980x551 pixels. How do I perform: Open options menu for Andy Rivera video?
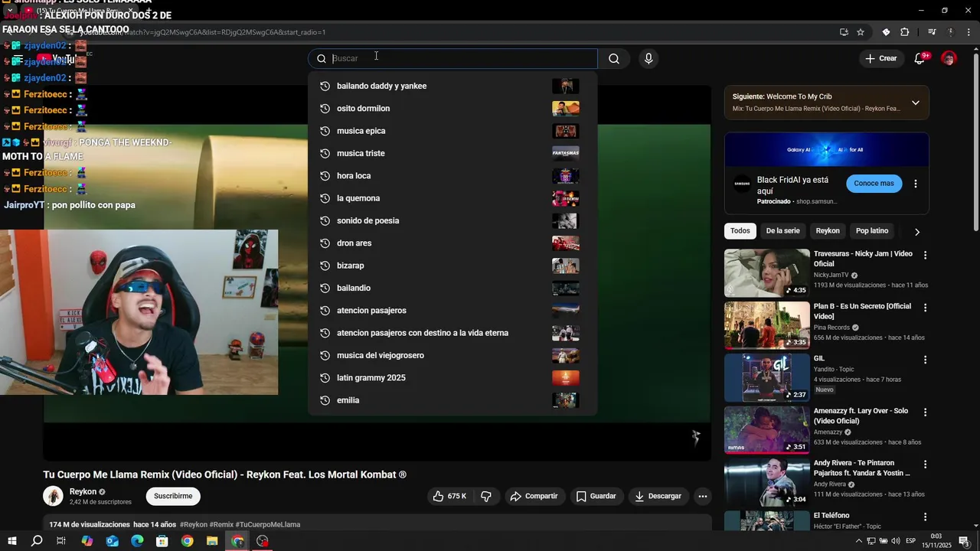click(x=925, y=465)
